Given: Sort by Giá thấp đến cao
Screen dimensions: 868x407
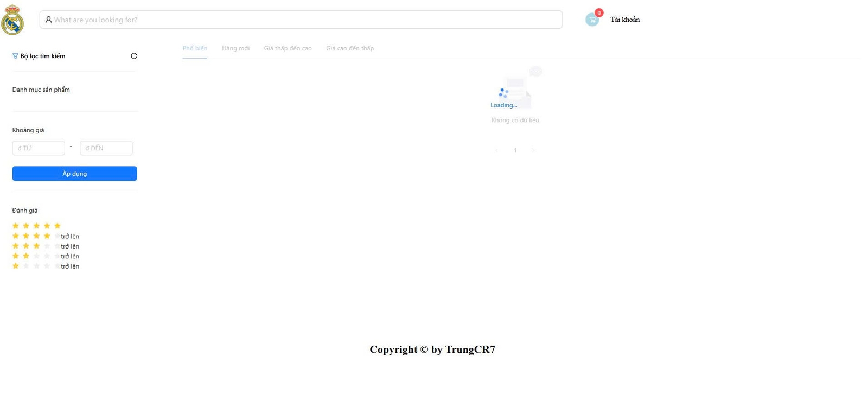Looking at the screenshot, I should [x=288, y=48].
